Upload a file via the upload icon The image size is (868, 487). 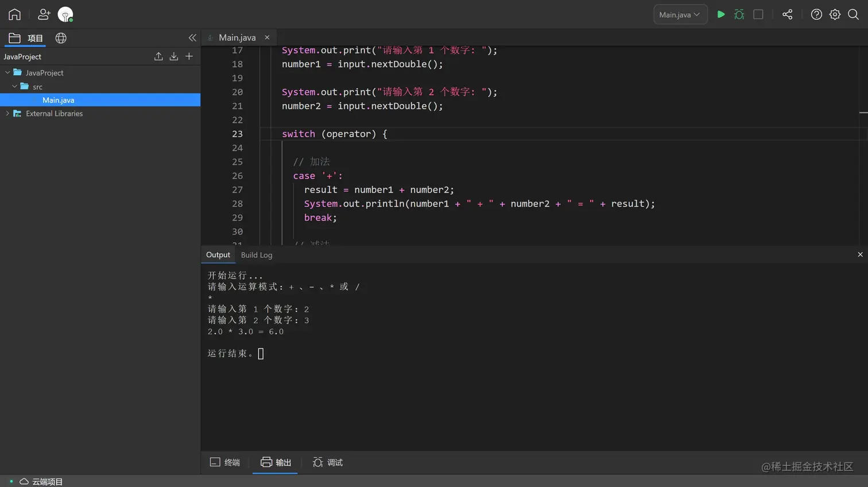pyautogui.click(x=158, y=56)
